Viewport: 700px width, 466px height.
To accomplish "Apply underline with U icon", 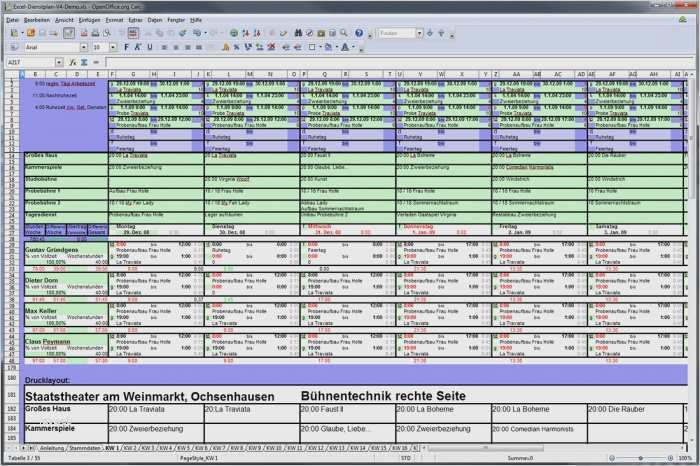I will (150, 47).
